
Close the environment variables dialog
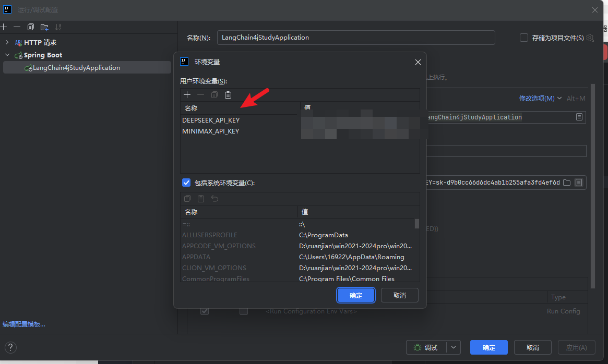tap(418, 62)
